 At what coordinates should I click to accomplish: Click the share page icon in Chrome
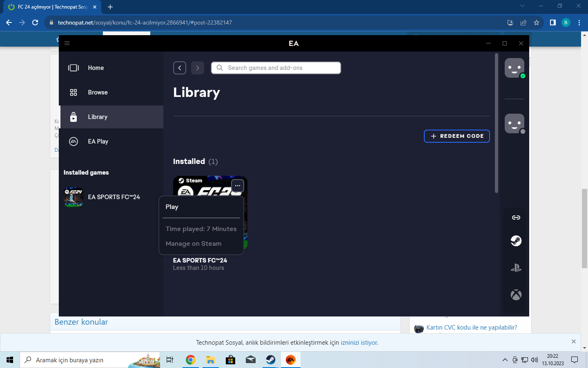523,22
